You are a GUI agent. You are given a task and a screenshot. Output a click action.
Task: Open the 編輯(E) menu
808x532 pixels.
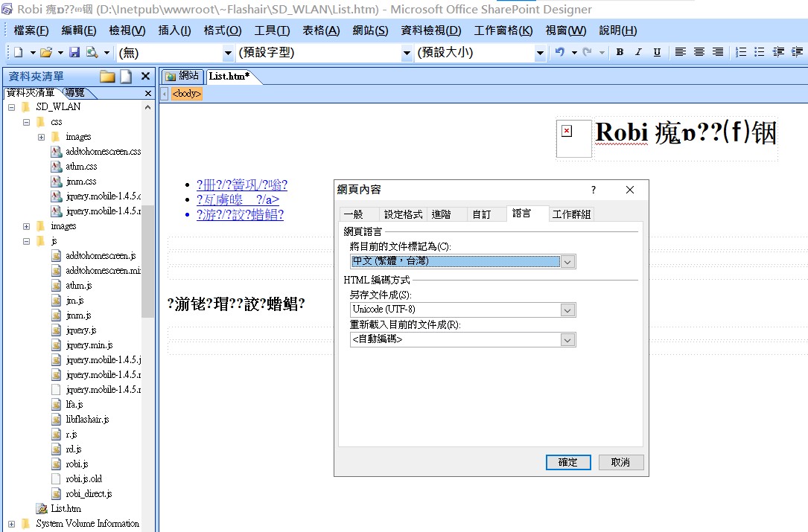coord(79,31)
